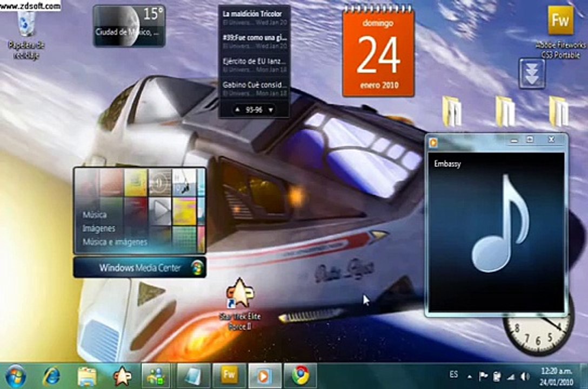Click the volume speaker tray icon
The width and height of the screenshot is (588, 389).
[526, 376]
